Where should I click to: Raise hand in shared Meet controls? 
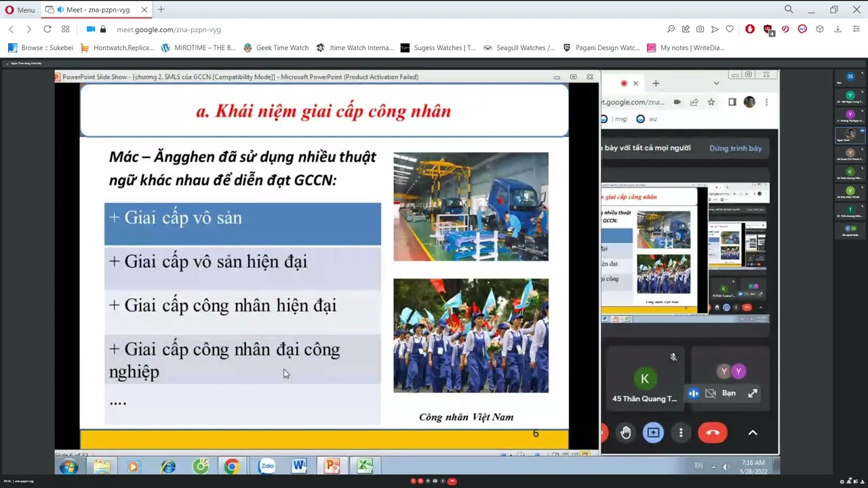[626, 432]
